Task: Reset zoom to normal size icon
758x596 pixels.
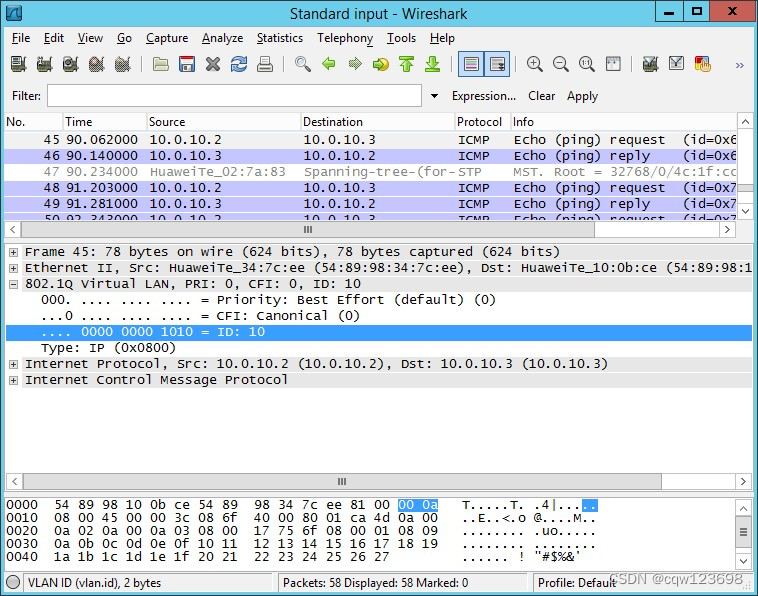Action: tap(587, 64)
